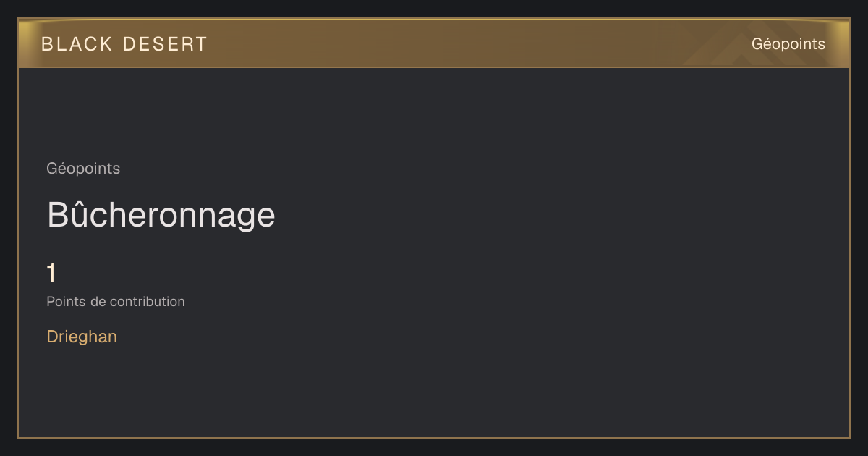
Task: Select the Géopoints breadcrumb above the title
Action: (x=83, y=169)
